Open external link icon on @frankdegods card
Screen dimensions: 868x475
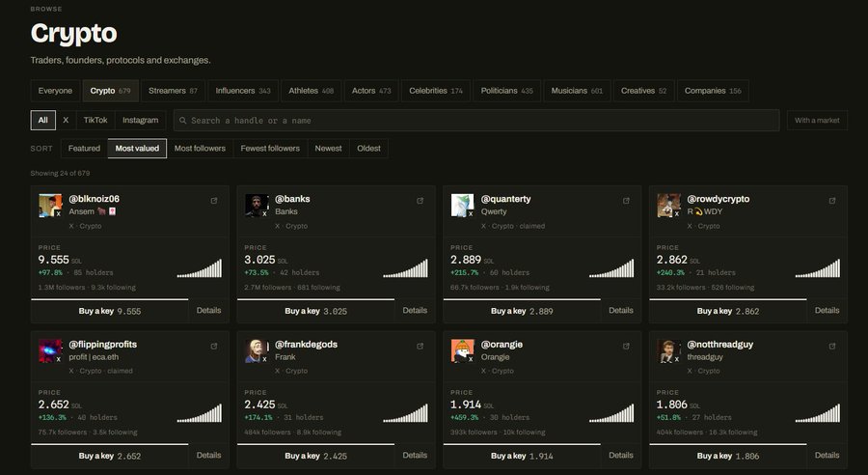coord(420,346)
